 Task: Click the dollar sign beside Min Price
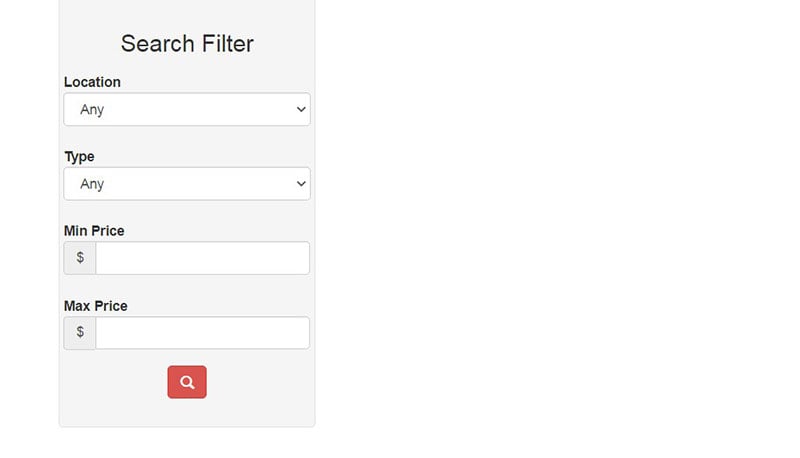[x=80, y=258]
